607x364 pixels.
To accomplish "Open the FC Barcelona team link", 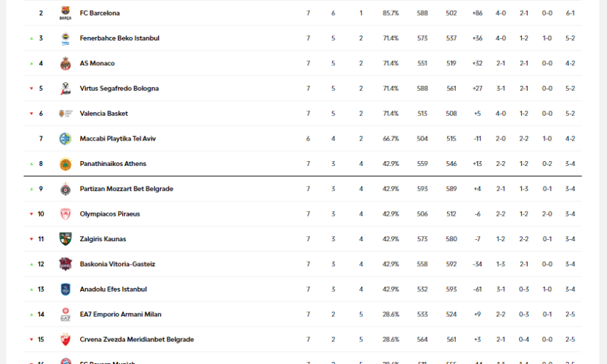I will click(99, 13).
